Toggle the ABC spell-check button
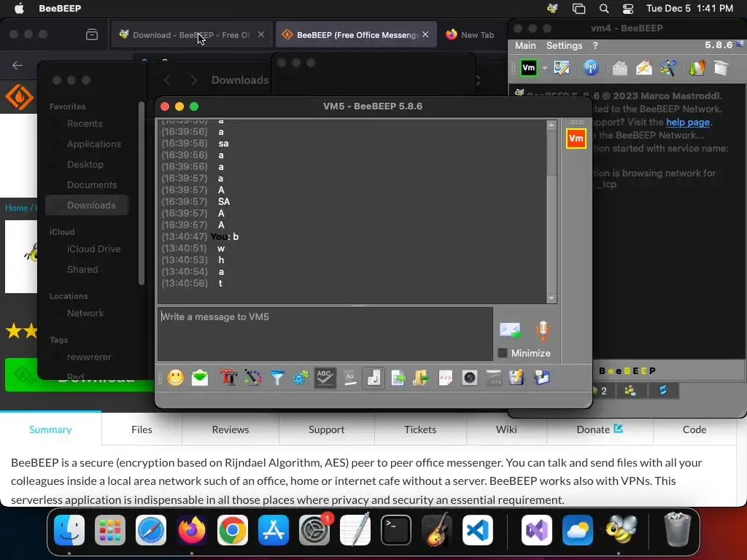This screenshot has height=560, width=747. [325, 378]
